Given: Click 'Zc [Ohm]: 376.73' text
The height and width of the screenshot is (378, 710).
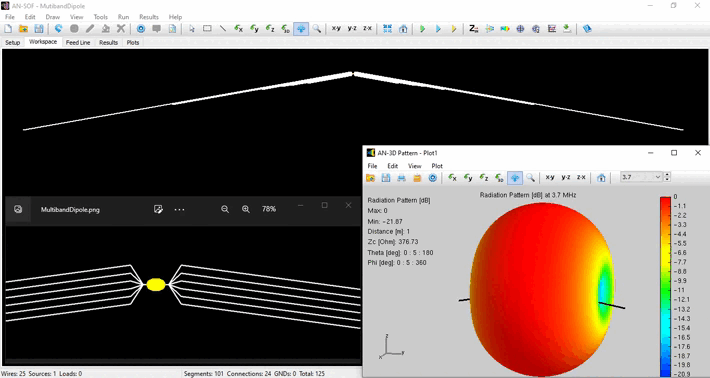Looking at the screenshot, I should (x=393, y=242).
